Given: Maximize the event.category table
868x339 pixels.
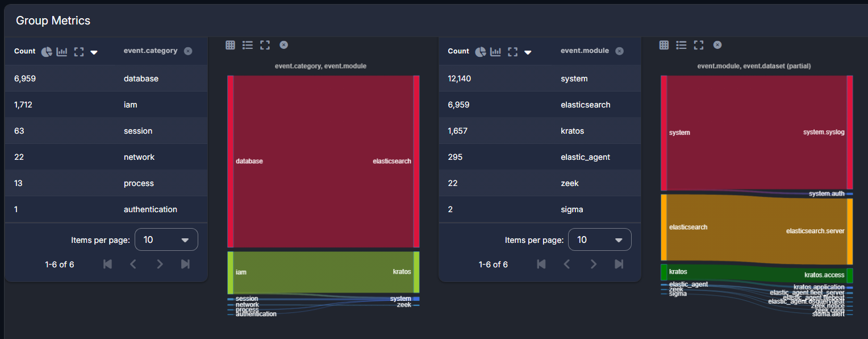Looking at the screenshot, I should [x=79, y=51].
